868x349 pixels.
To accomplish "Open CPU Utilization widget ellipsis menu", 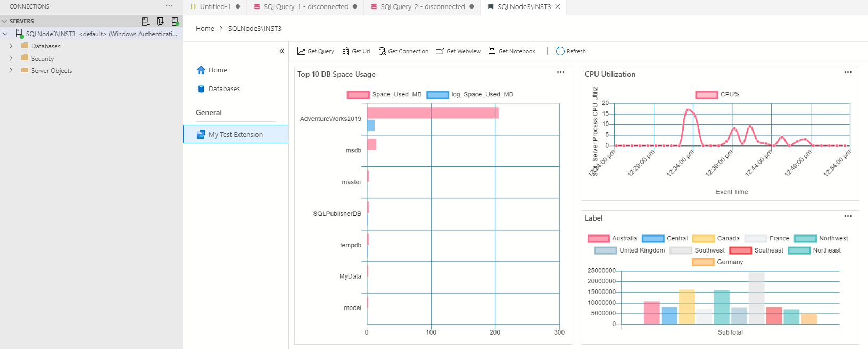I will [848, 72].
